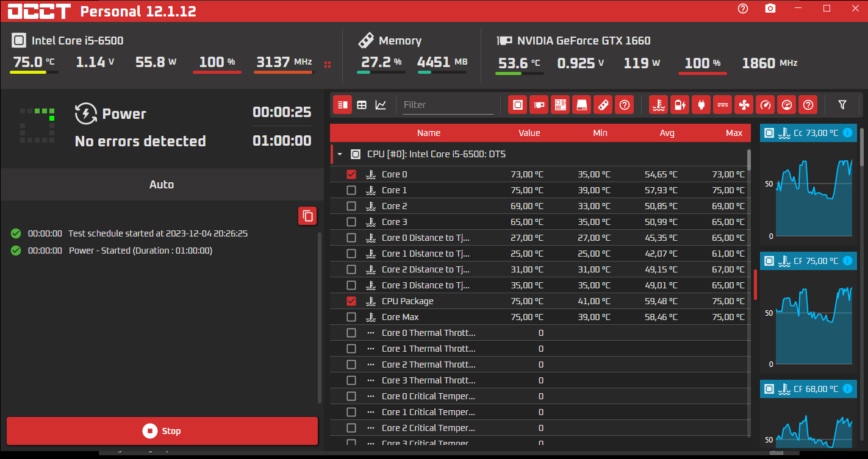Check the Core 1 Critical Temperature checkbox

[x=351, y=412]
